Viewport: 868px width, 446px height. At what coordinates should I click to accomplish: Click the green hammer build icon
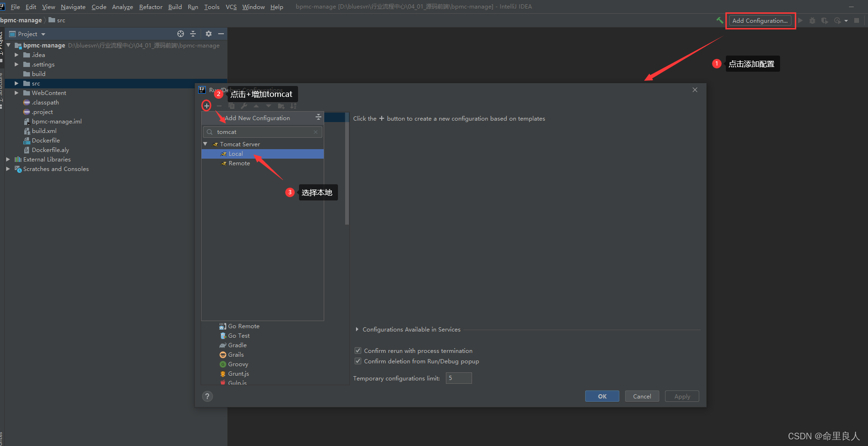[720, 20]
